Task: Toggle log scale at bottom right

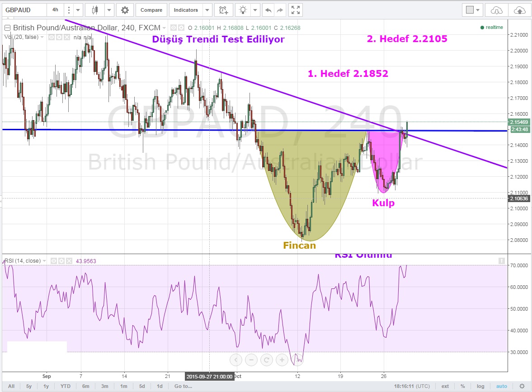Action: 480,386
